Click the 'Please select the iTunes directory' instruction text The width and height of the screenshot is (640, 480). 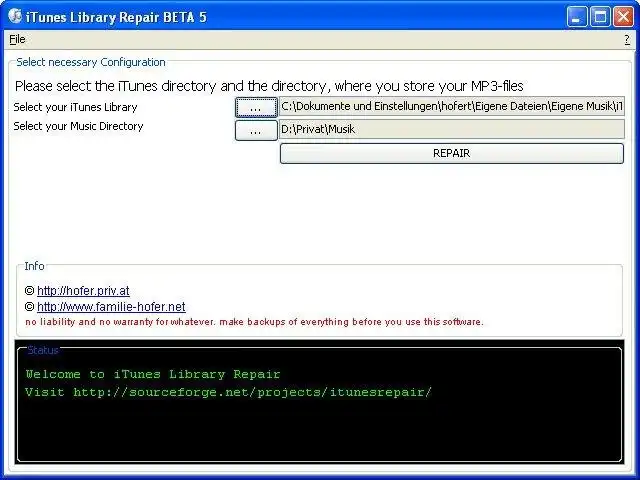tap(269, 86)
